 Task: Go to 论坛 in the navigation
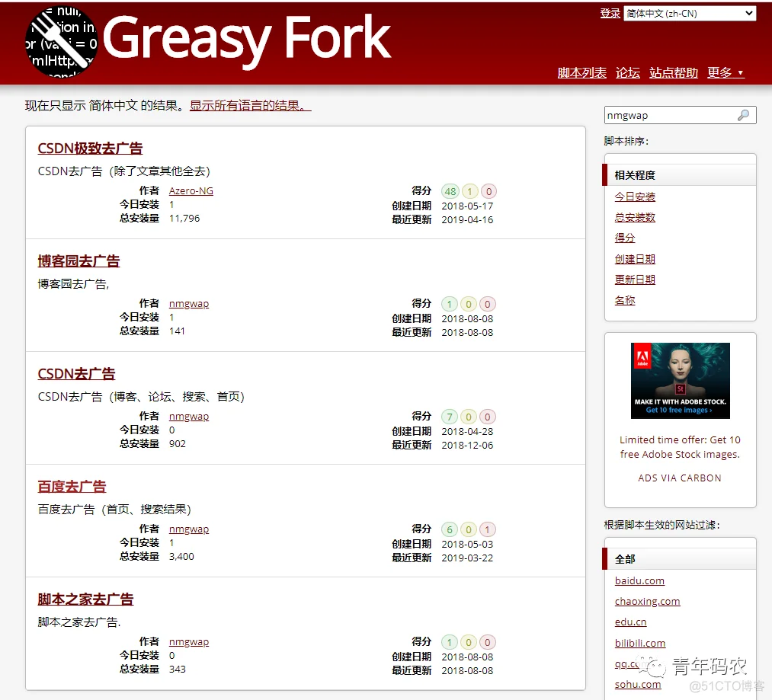pyautogui.click(x=628, y=73)
